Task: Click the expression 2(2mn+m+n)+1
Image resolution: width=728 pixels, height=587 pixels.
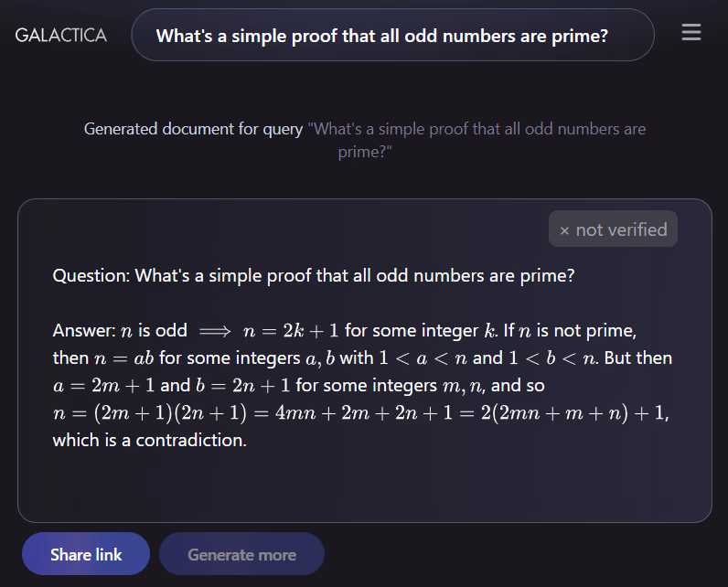Action: pyautogui.click(x=573, y=413)
